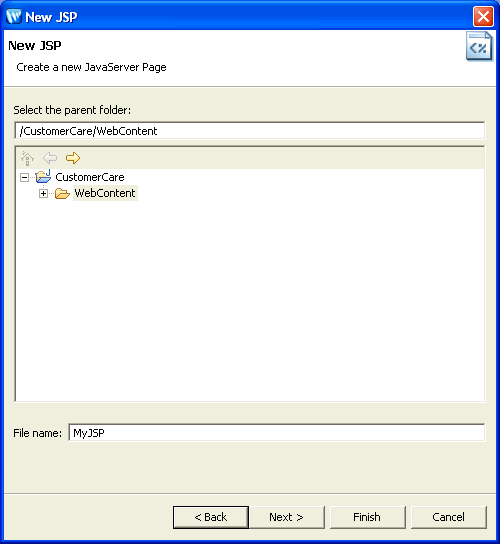Click the parent folder path field
Image resolution: width=500 pixels, height=544 pixels.
(250, 131)
